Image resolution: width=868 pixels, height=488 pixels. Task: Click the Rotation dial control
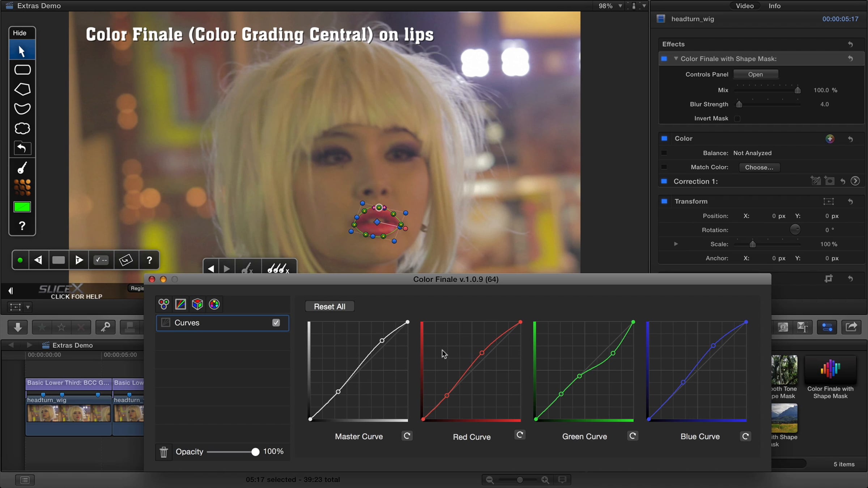click(795, 230)
